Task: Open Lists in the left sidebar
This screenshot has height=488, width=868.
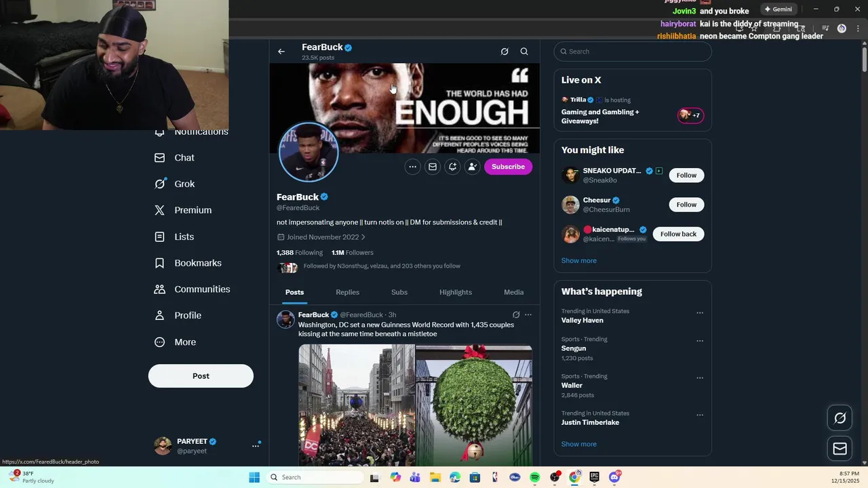Action: point(174,237)
